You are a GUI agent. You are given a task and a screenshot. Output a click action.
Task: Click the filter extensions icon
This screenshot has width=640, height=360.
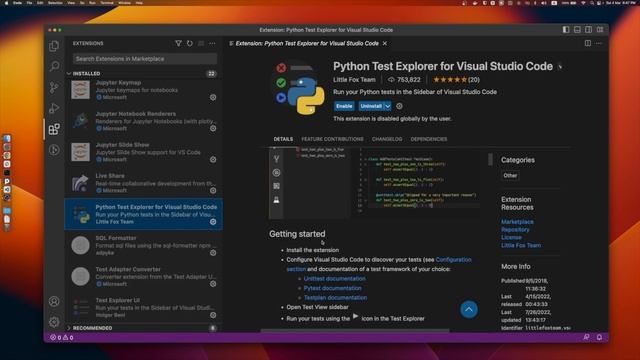click(x=178, y=43)
